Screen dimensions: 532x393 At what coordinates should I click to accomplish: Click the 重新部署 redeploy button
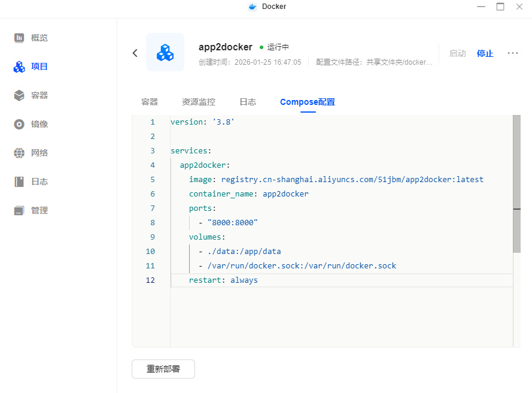[163, 369]
